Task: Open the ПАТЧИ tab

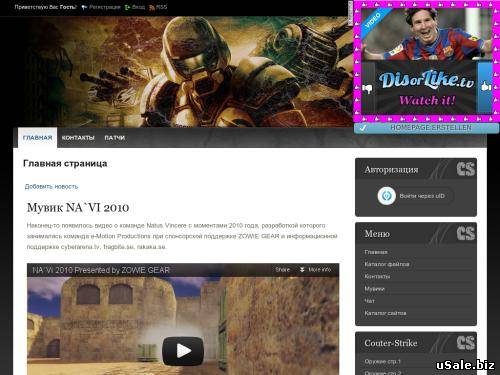Action: pyautogui.click(x=115, y=138)
